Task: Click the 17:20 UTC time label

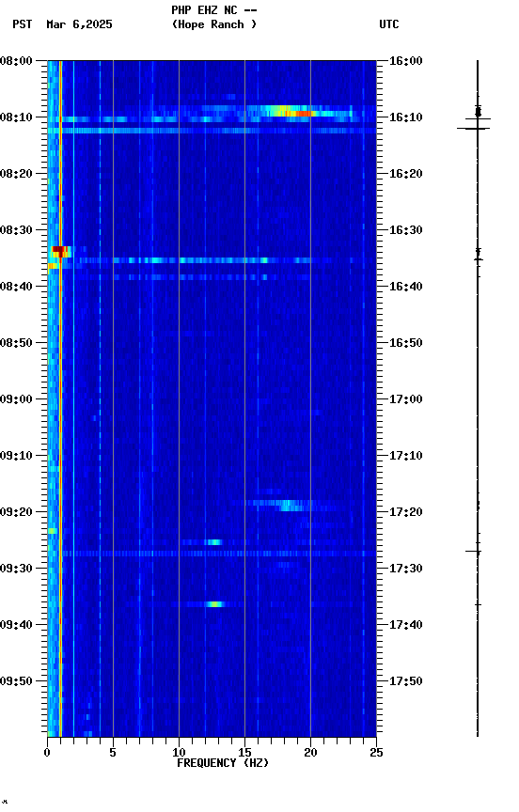Action: (405, 512)
